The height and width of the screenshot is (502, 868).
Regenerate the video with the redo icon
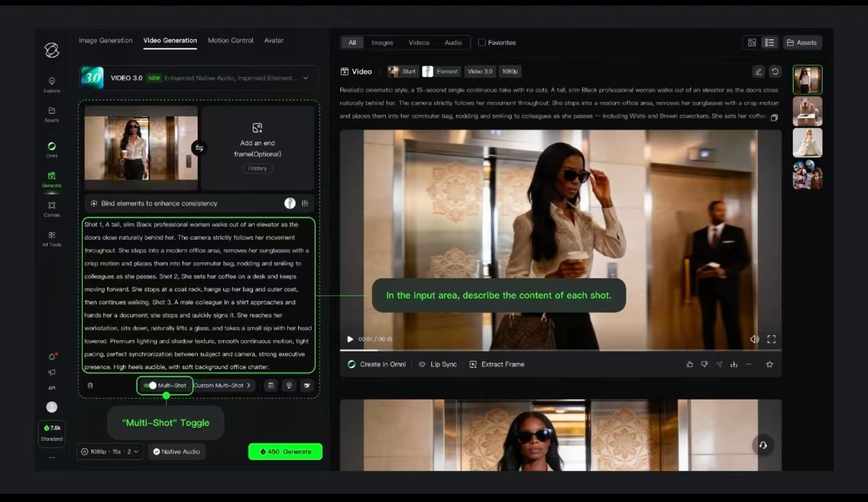click(775, 72)
